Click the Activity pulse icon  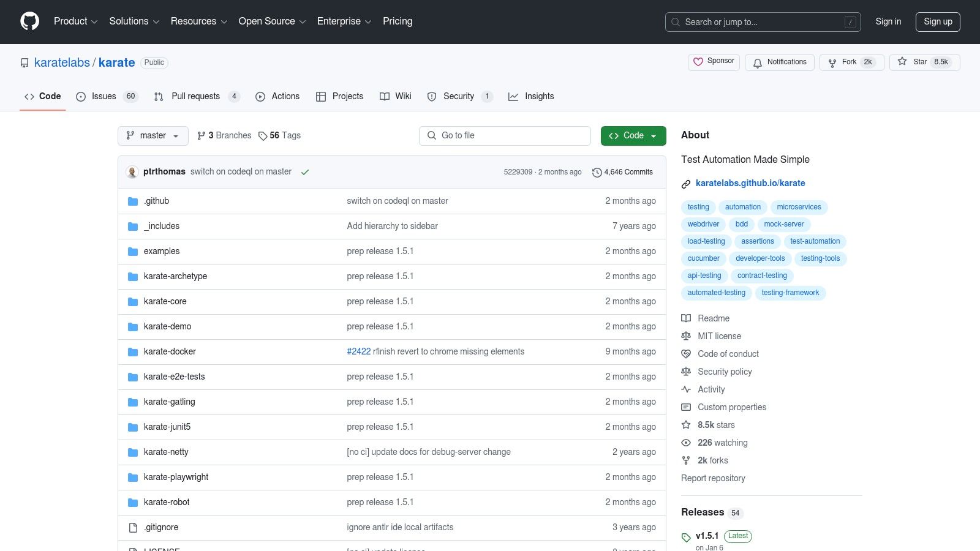click(686, 389)
